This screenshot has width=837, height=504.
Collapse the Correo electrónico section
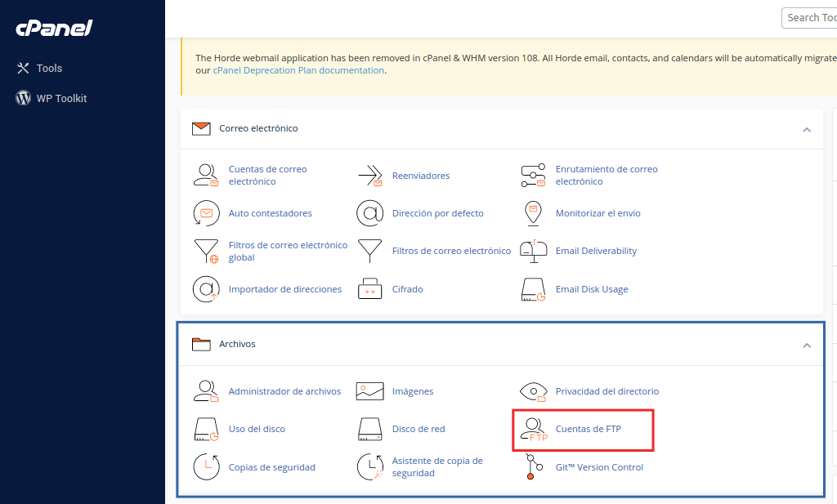(807, 129)
